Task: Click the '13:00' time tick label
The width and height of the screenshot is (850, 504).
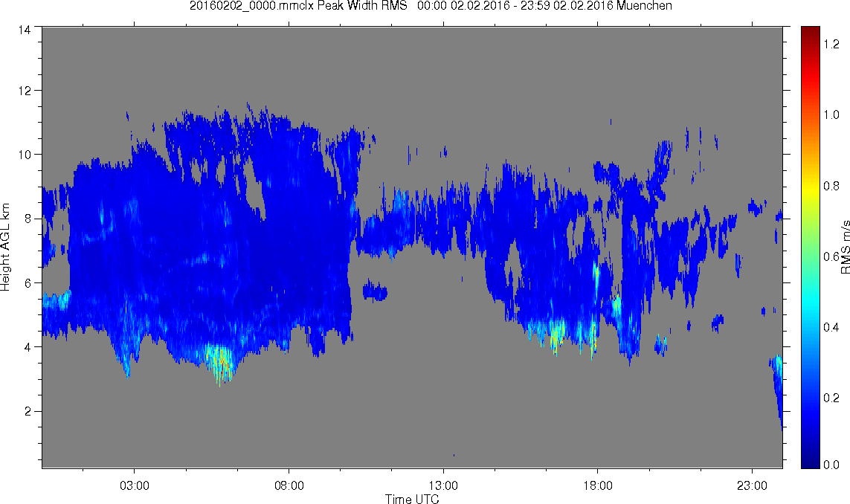Action: point(443,485)
